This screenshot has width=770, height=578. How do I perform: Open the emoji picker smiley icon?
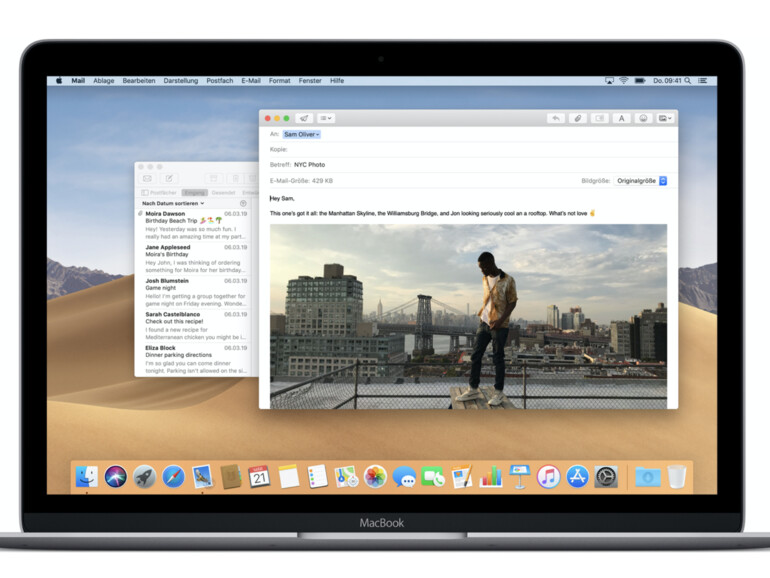[643, 118]
